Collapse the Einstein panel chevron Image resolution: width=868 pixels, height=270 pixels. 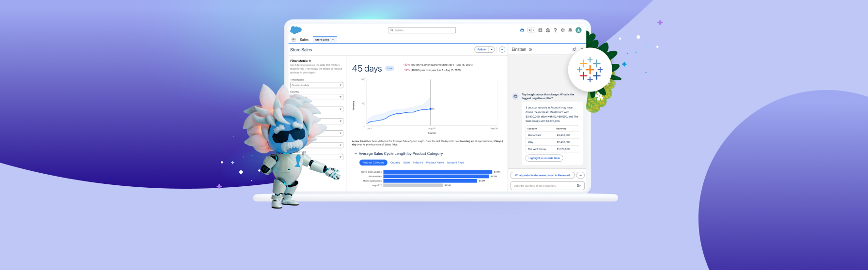point(582,49)
